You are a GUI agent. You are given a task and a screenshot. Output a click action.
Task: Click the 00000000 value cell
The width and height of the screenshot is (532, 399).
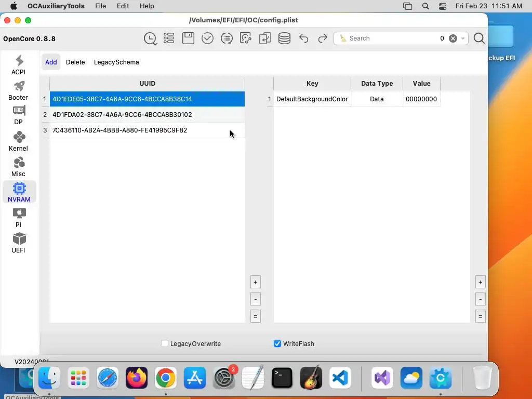tap(421, 99)
